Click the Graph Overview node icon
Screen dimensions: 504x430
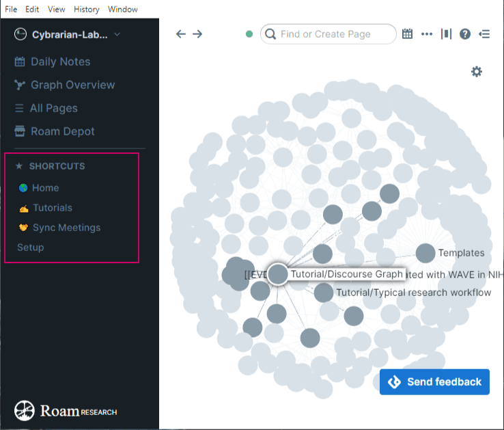point(20,85)
